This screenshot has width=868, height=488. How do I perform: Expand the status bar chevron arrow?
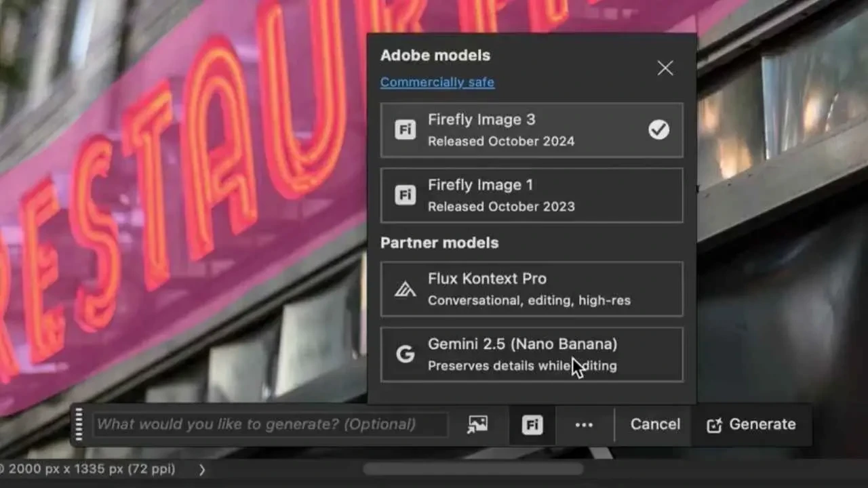tap(201, 469)
